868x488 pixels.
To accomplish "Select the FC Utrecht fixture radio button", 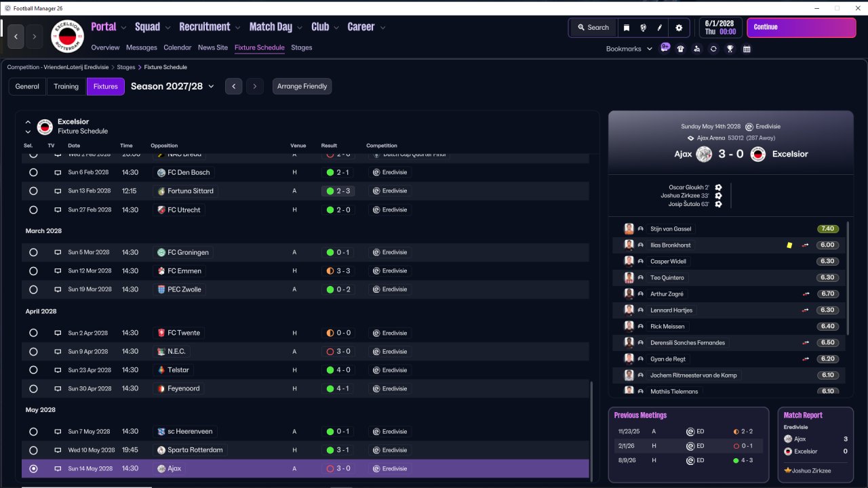I will click(x=33, y=210).
